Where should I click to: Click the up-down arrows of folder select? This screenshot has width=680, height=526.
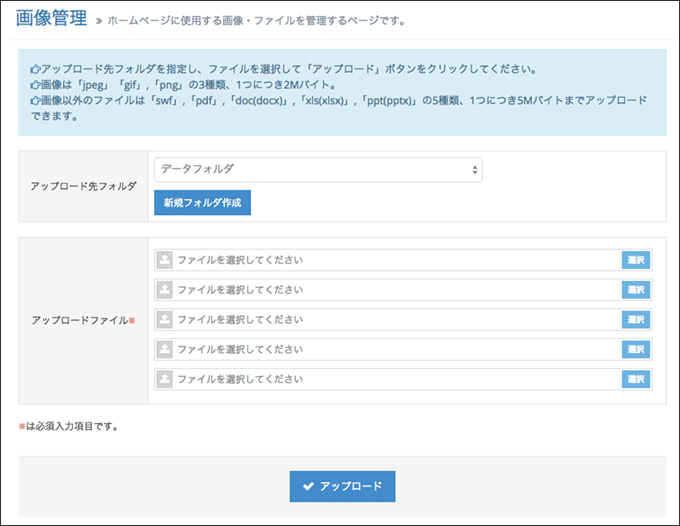tap(475, 170)
